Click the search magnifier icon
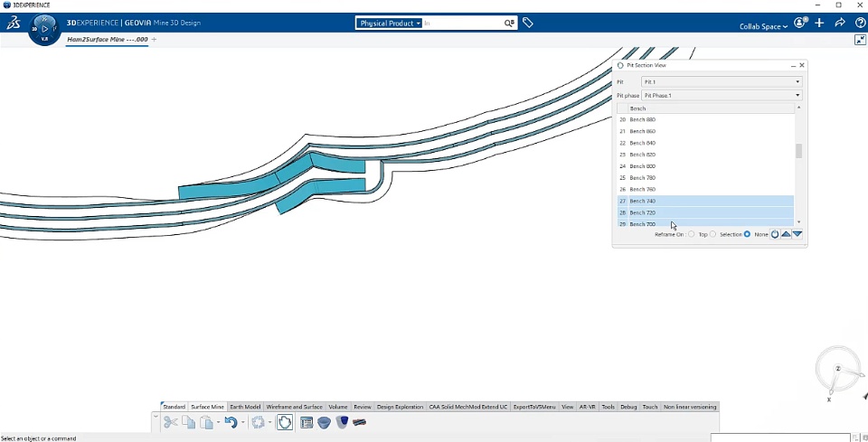Image resolution: width=868 pixels, height=442 pixels. (x=509, y=24)
